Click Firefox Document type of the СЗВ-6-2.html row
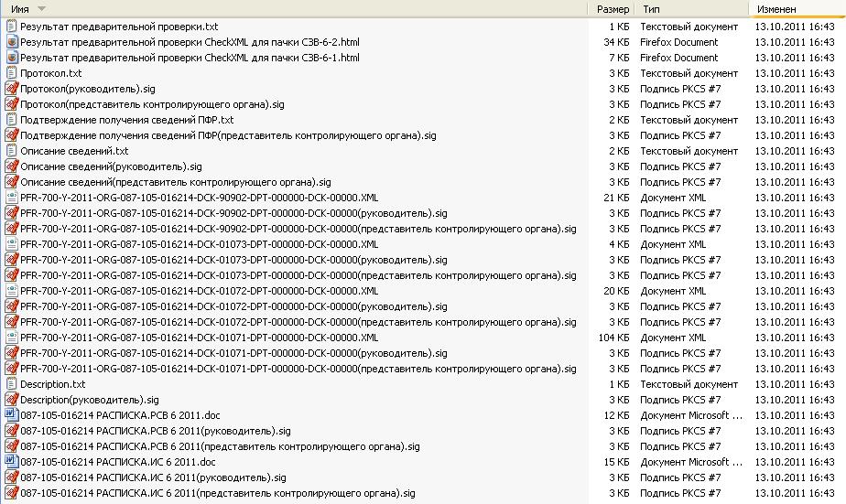846x504 pixels. tap(678, 42)
